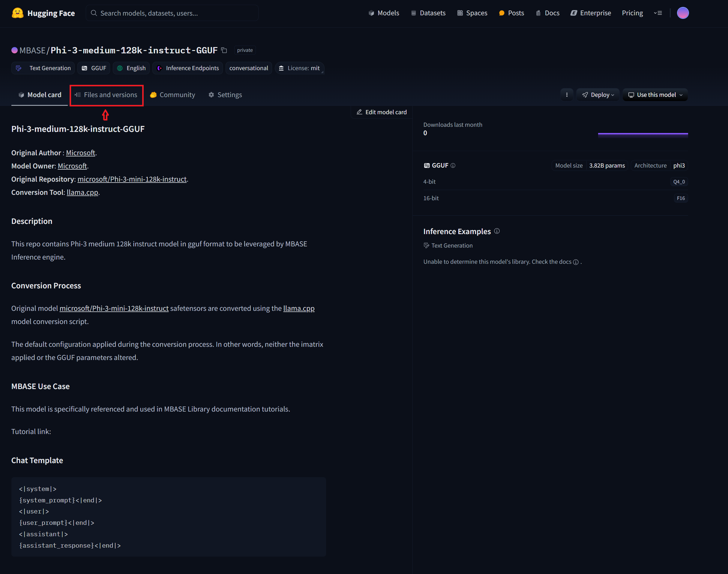Select the Q4_0 quantization tag
This screenshot has height=574, width=728.
679,182
